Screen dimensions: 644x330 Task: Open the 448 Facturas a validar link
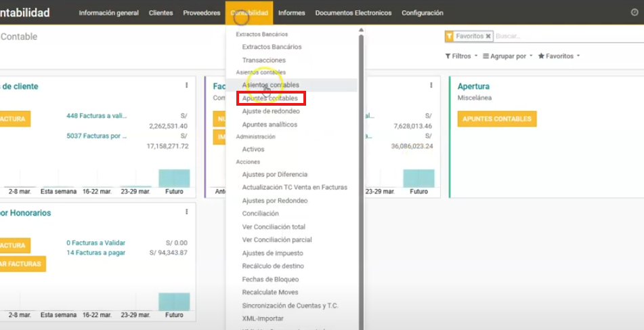point(96,116)
